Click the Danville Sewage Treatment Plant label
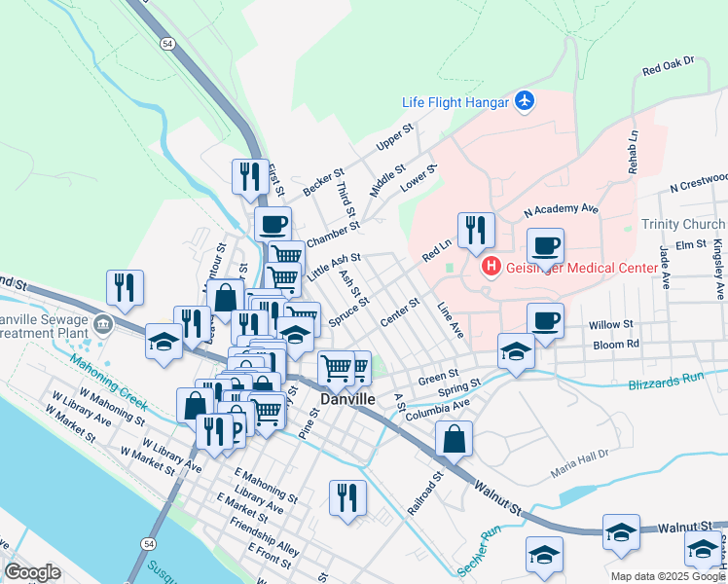The height and width of the screenshot is (584, 728). click(44, 326)
